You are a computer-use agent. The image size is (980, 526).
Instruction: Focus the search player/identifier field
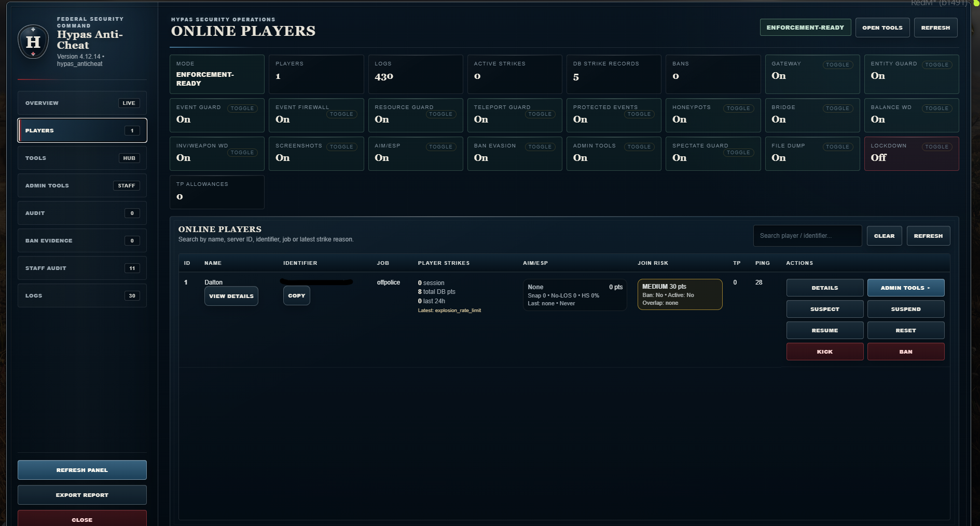(807, 236)
